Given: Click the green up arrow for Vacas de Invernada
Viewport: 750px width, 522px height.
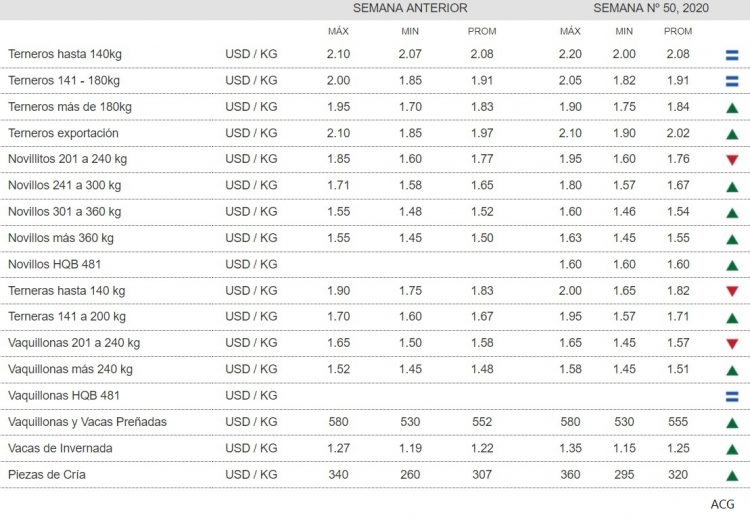Looking at the screenshot, I should pos(731,449).
